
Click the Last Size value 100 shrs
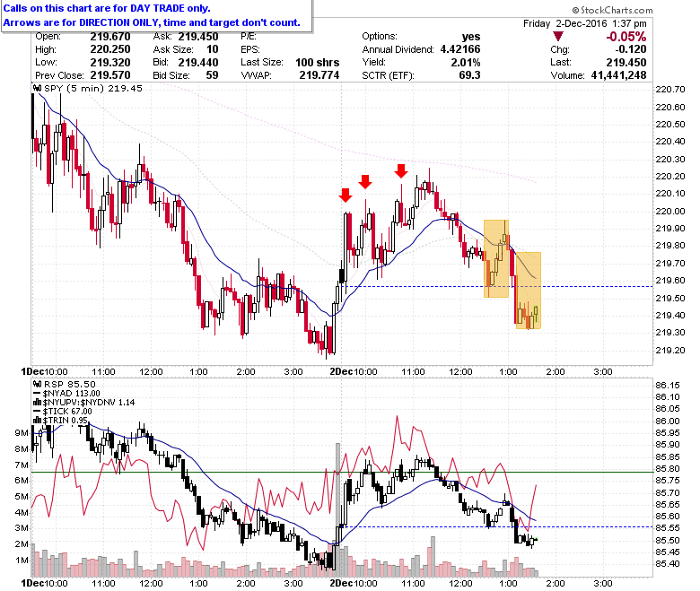[x=318, y=63]
